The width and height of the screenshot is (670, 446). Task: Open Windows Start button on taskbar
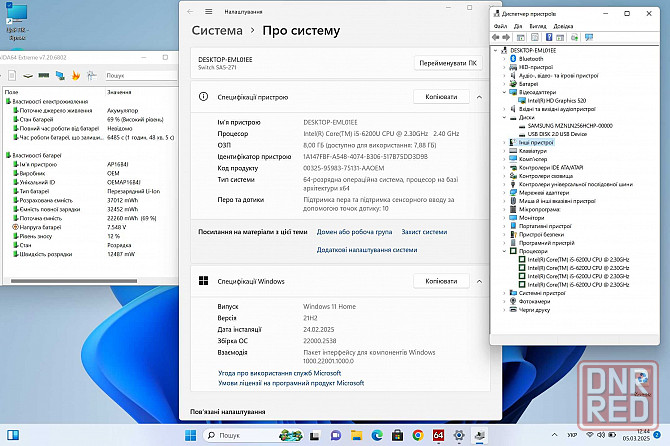tap(191, 435)
